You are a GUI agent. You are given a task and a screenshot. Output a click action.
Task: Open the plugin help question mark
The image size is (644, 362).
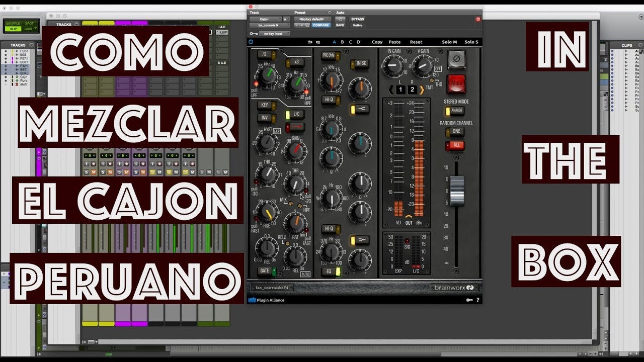[x=477, y=300]
